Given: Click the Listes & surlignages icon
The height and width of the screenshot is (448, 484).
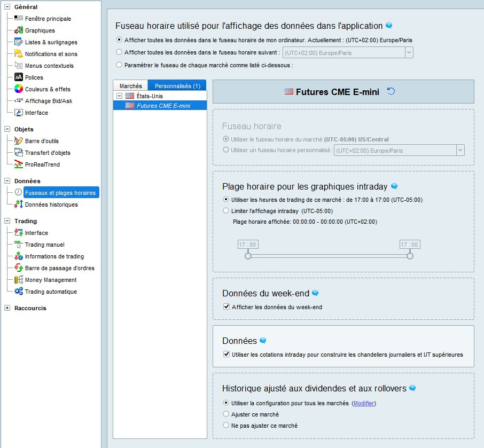Looking at the screenshot, I should [19, 42].
